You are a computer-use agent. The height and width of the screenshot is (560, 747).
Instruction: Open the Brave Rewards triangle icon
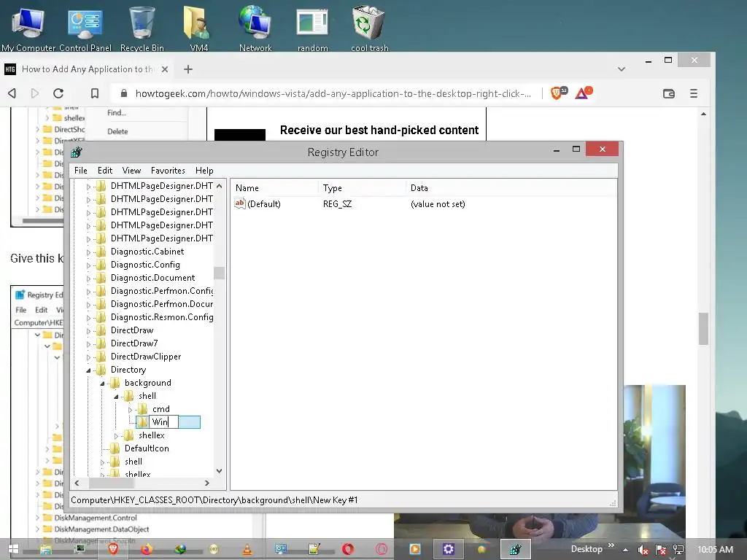pyautogui.click(x=583, y=93)
